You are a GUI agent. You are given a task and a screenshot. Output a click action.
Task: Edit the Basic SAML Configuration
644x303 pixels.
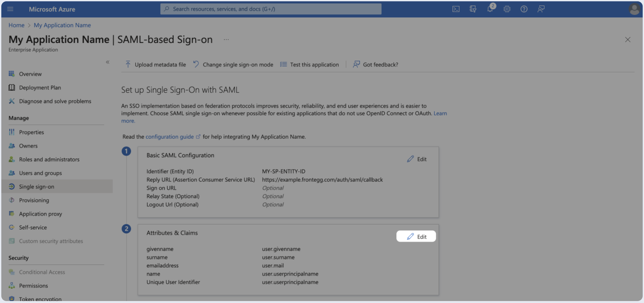tap(417, 159)
